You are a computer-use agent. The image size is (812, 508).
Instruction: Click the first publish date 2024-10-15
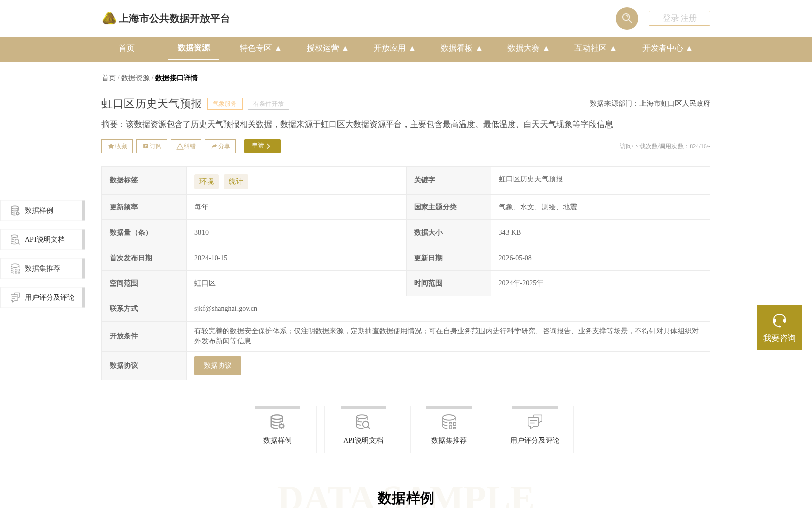click(211, 258)
